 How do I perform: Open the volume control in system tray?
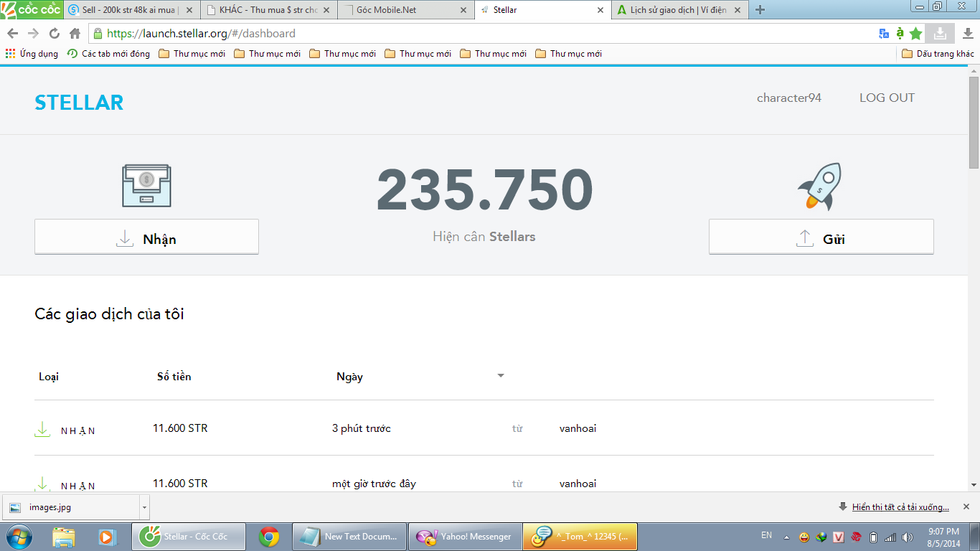pos(908,537)
